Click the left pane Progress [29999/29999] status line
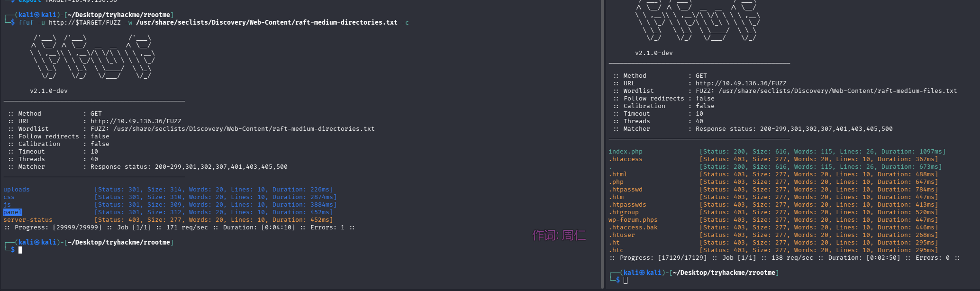The image size is (980, 291). click(179, 227)
